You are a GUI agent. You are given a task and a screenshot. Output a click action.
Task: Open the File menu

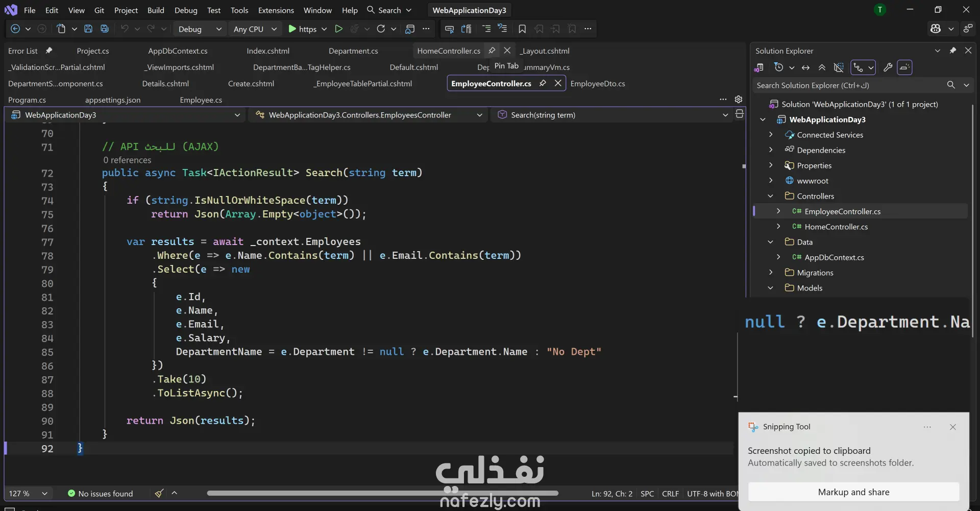pyautogui.click(x=30, y=10)
